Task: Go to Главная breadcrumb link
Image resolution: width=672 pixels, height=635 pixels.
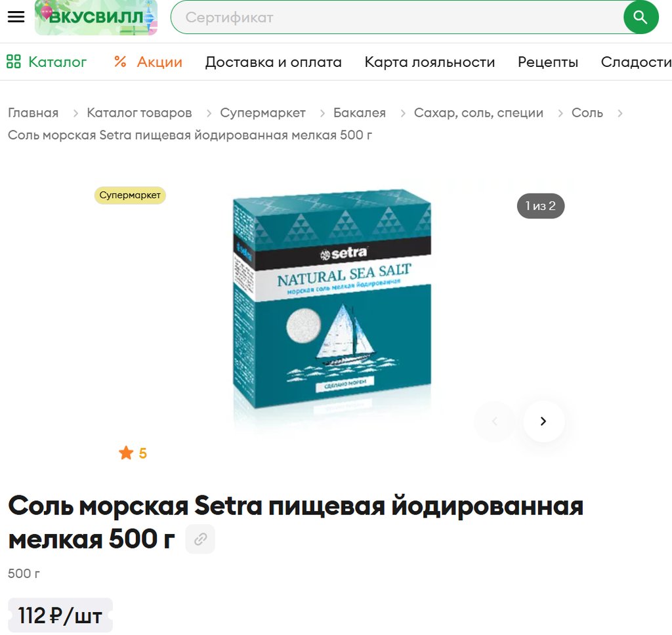Action: pyautogui.click(x=33, y=113)
